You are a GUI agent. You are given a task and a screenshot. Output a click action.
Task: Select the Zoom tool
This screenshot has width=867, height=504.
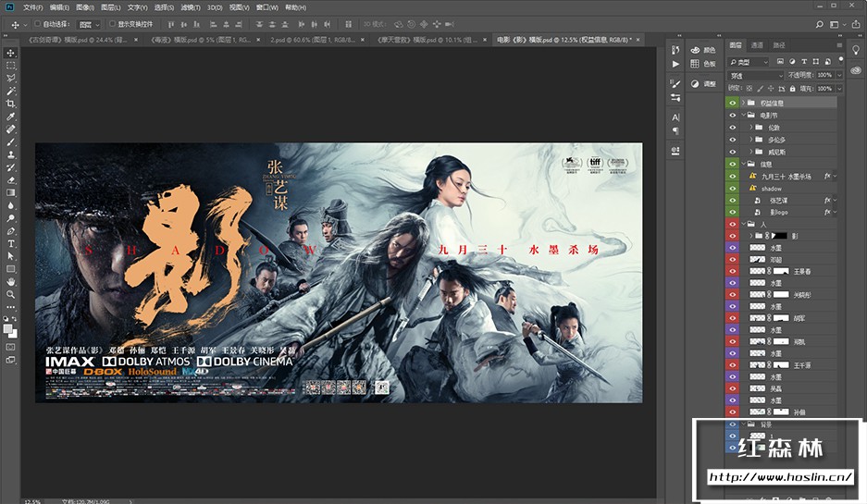click(x=10, y=295)
